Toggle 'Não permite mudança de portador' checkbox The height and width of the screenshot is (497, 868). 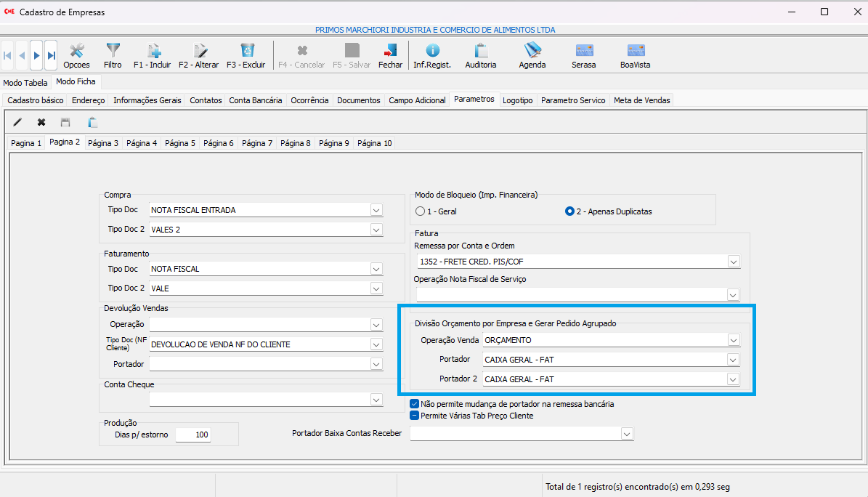click(415, 404)
